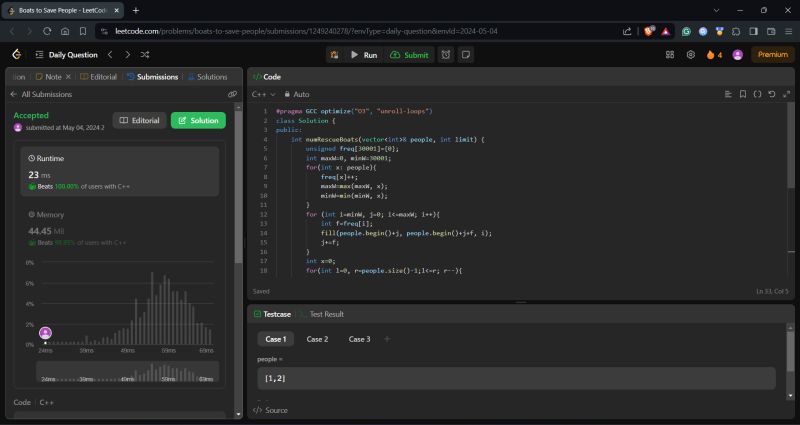
Task: Close the Note tab
Action: click(68, 77)
